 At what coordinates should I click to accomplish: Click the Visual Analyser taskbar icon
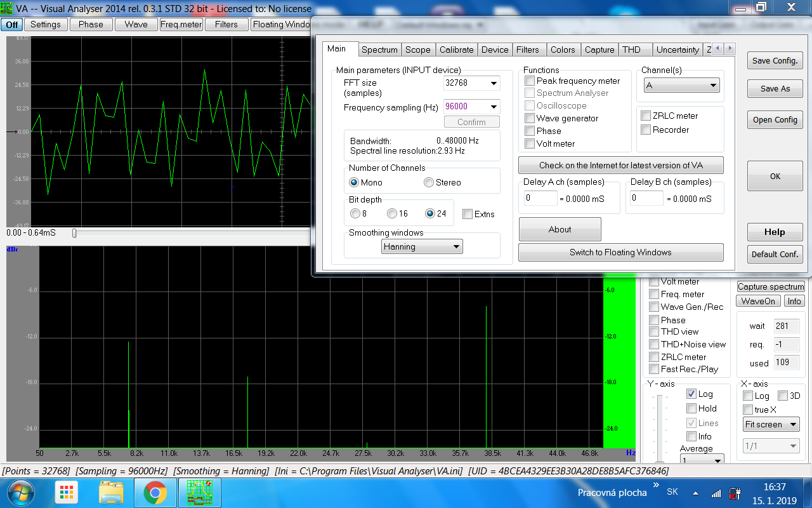coord(199,493)
